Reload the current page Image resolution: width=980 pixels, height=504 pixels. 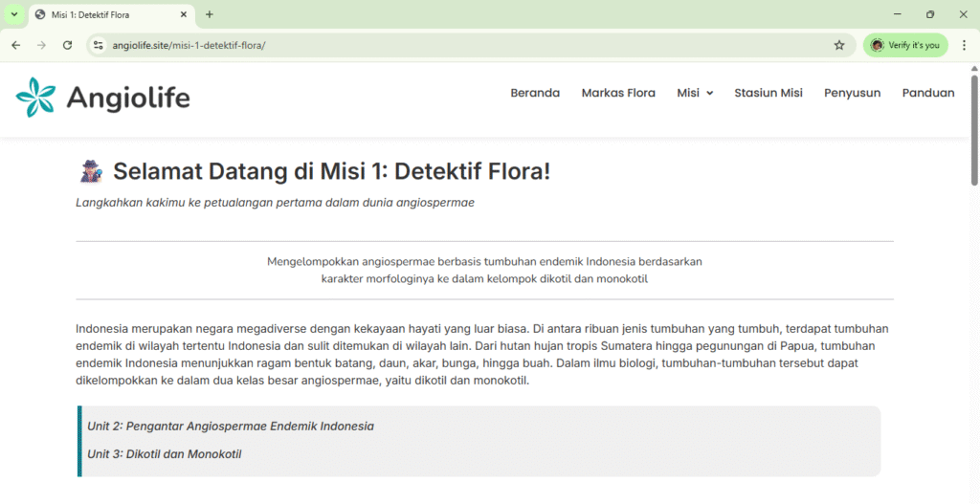(67, 45)
